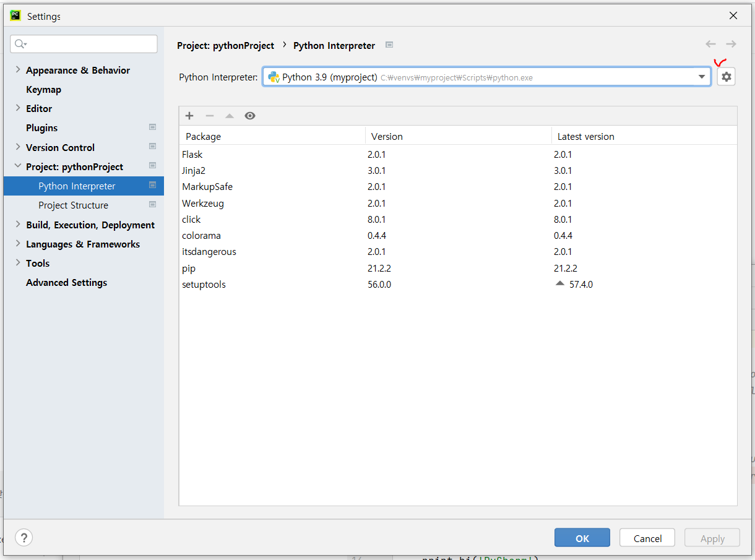Toggle the show early releases eye icon
Viewport: 755px width, 560px height.
[x=250, y=116]
